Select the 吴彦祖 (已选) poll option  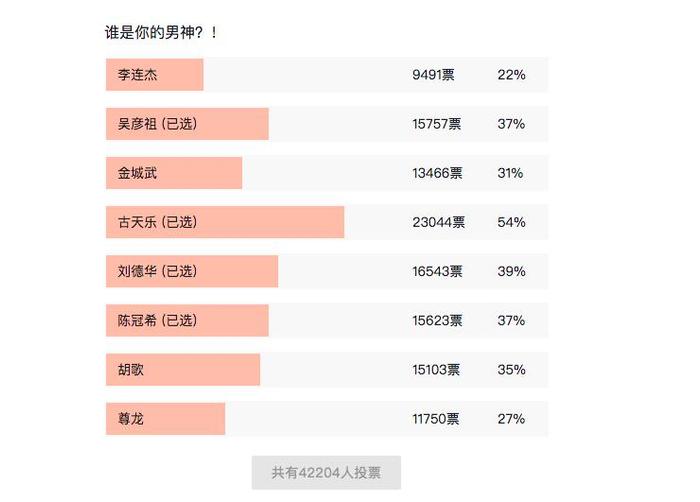point(327,124)
